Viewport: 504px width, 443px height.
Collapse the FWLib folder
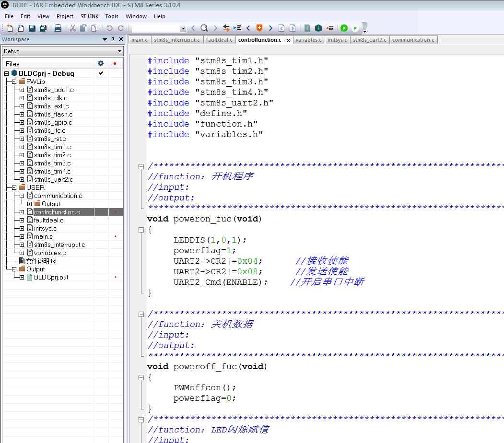click(14, 82)
